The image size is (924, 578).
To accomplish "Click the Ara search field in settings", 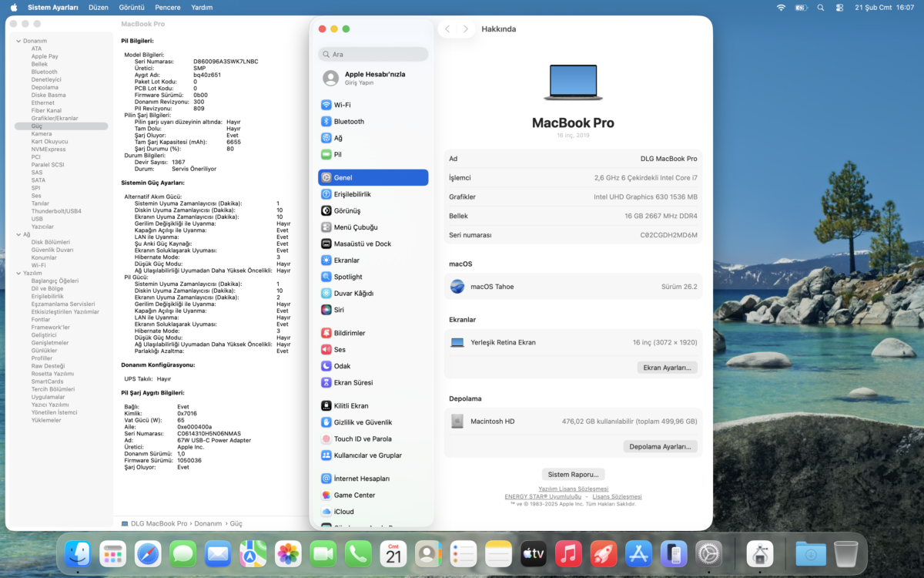I will pos(373,55).
